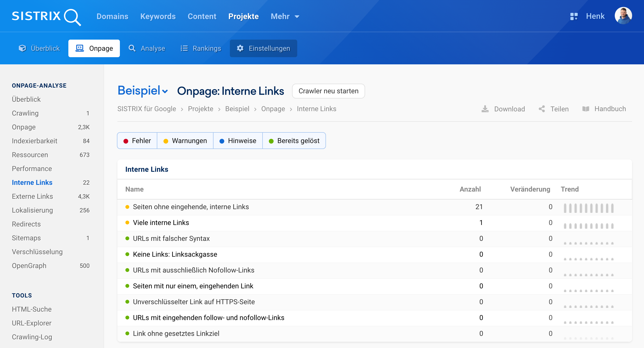Click the Download icon
Screen dimensions: 644x348
[x=485, y=109]
